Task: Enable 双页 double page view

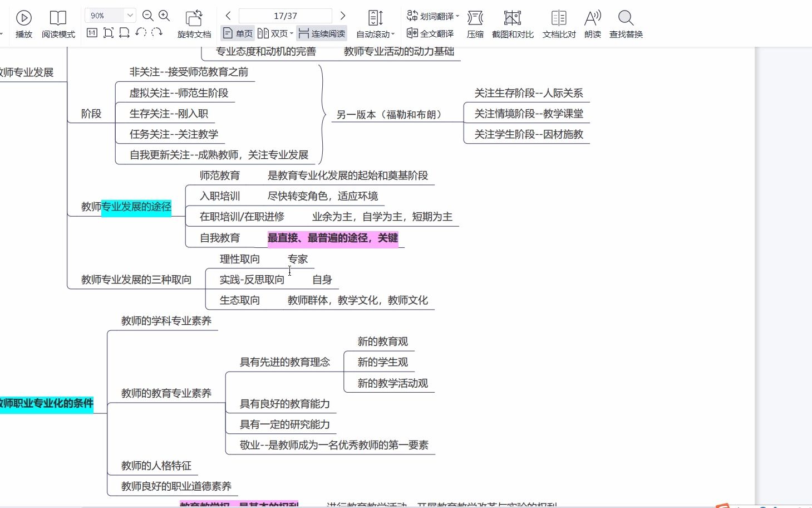Action: tap(273, 33)
